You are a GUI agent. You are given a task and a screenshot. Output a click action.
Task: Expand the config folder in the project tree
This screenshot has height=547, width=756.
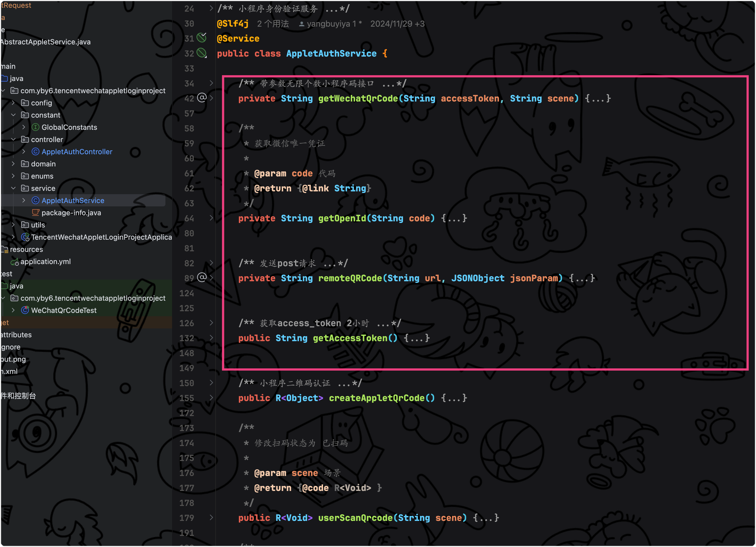pyautogui.click(x=13, y=103)
